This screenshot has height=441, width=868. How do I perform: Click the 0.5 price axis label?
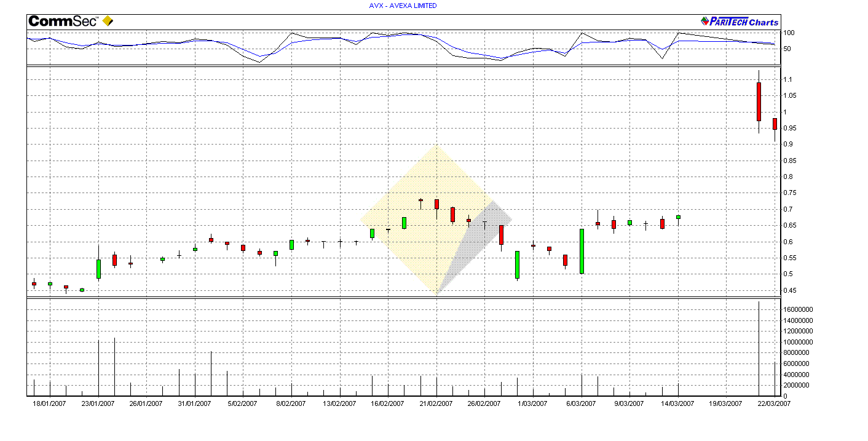(787, 274)
